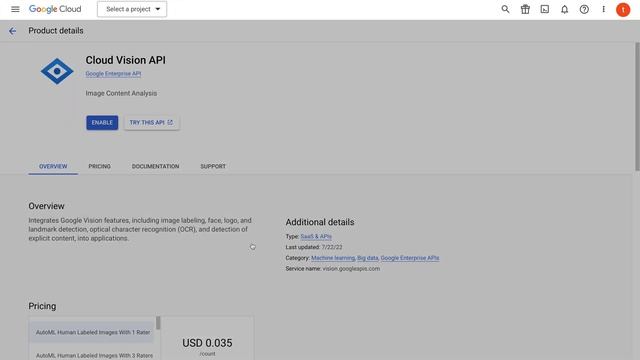Image resolution: width=640 pixels, height=360 pixels.
Task: Click the Last updated 7/22/22 text
Action: point(314,247)
